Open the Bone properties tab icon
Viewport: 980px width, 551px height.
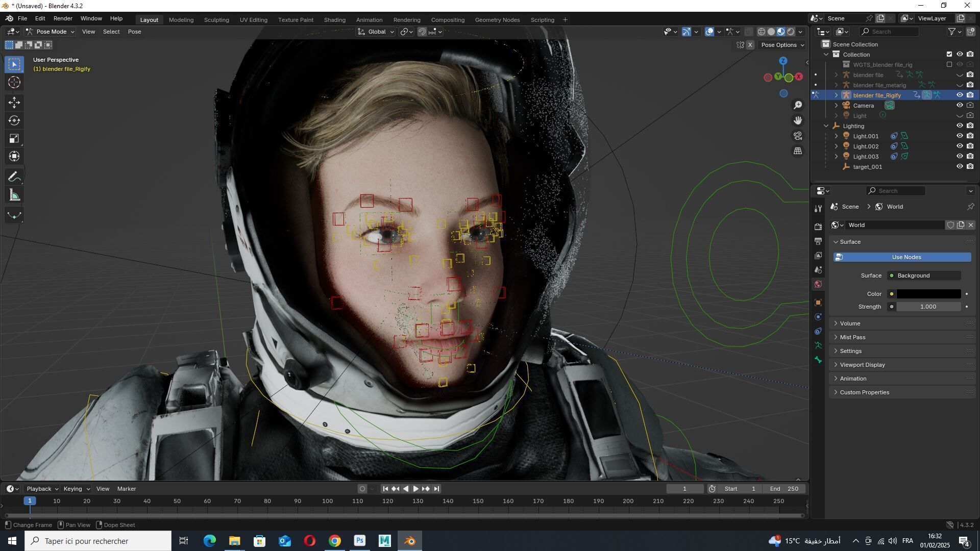(x=818, y=360)
